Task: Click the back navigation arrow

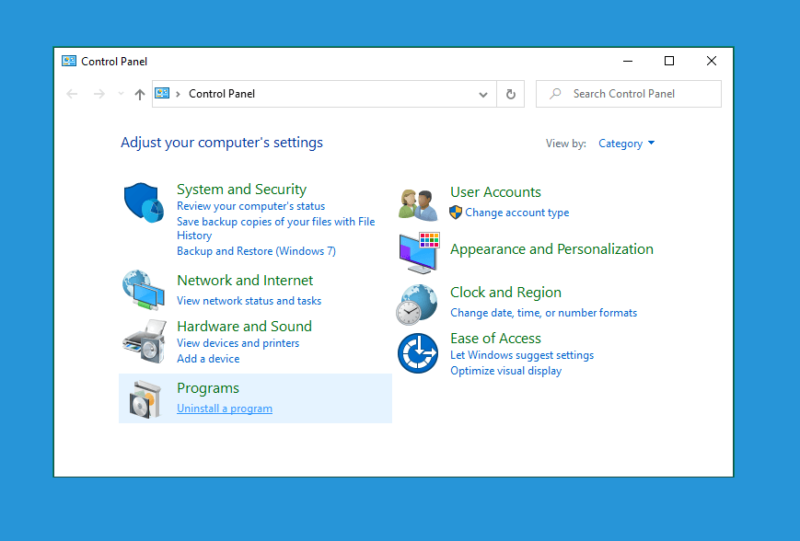Action: pos(72,94)
